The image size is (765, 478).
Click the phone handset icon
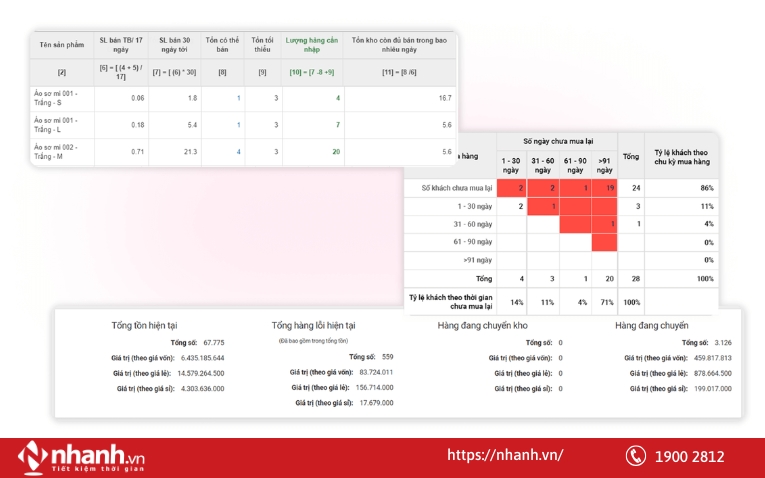[x=636, y=456]
